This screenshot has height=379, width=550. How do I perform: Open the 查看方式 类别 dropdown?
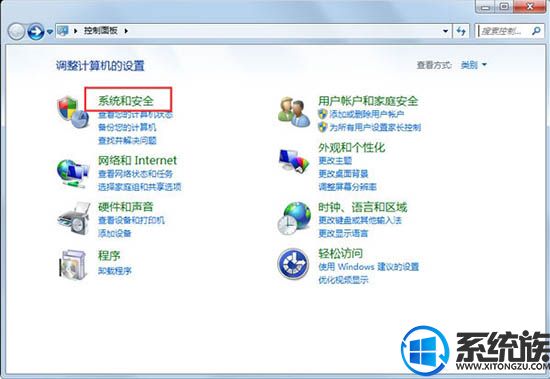(x=474, y=65)
